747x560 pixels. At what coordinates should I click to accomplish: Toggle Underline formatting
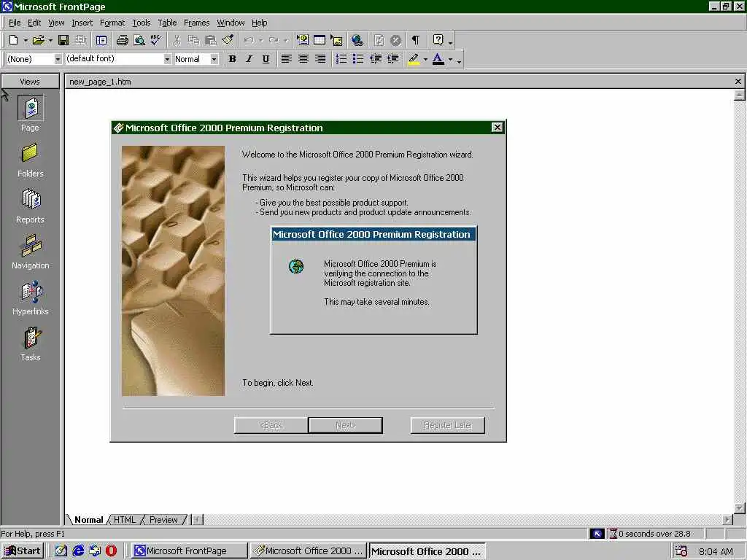[266, 59]
